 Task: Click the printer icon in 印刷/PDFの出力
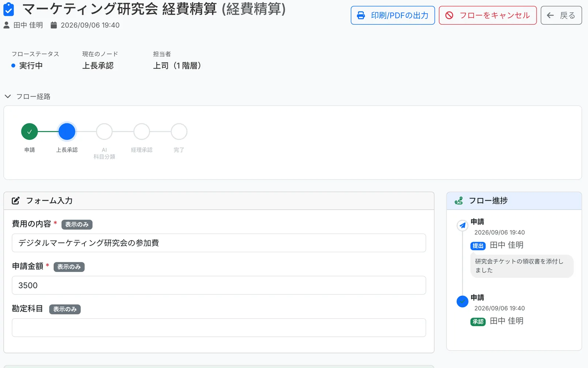coord(361,15)
